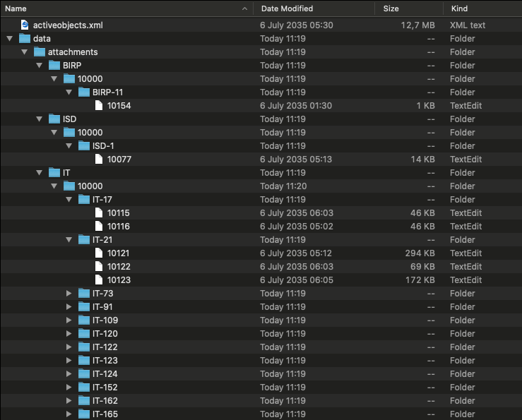Click the activeobjects.xml file icon
Viewport: 522px width, 420px height.
[x=25, y=25]
